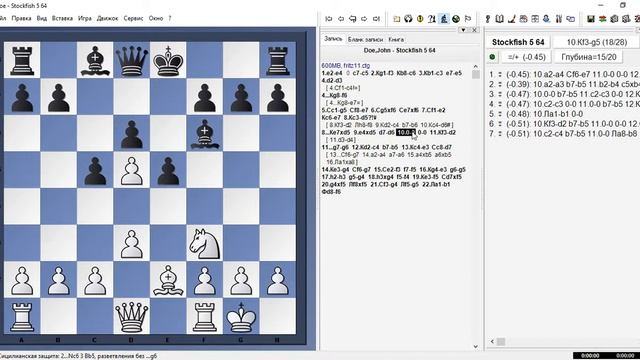Open the notation pane dropdown arrow
640x360 pixels.
(463, 30)
